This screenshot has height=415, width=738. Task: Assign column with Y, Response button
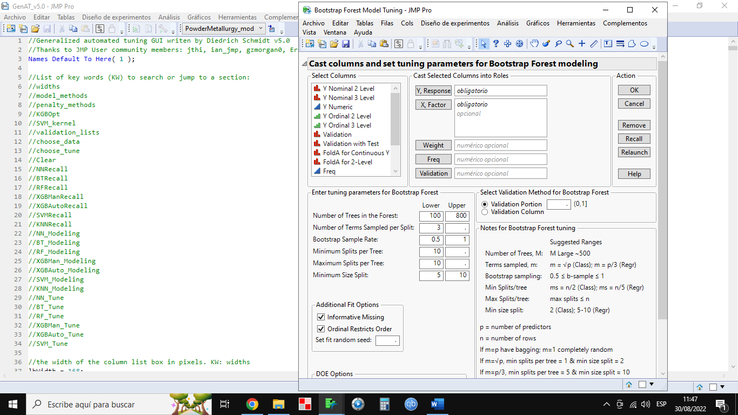tap(433, 90)
